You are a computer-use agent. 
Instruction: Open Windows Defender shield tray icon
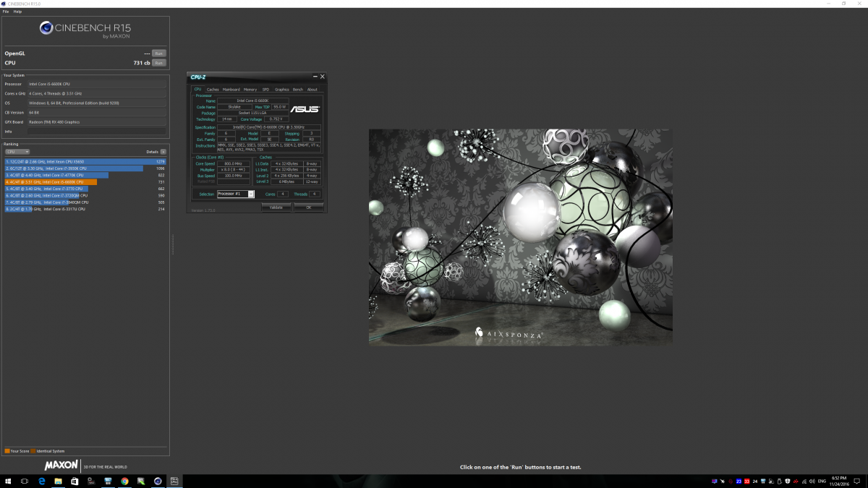click(x=788, y=481)
